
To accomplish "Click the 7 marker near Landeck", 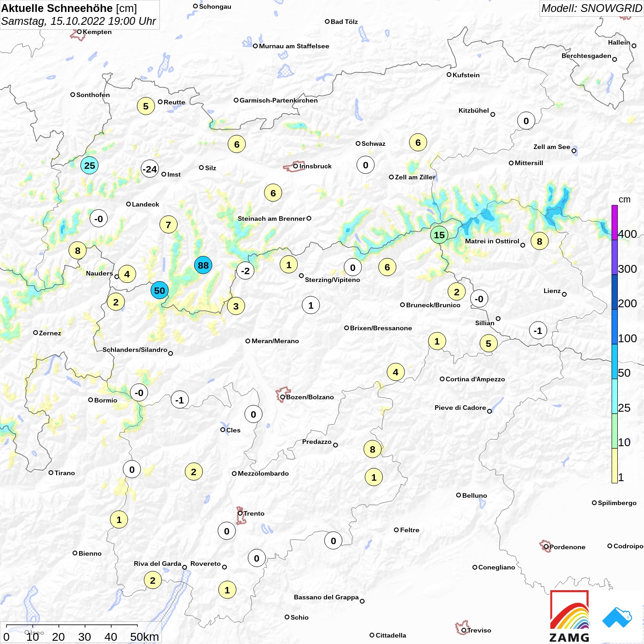I will [168, 224].
